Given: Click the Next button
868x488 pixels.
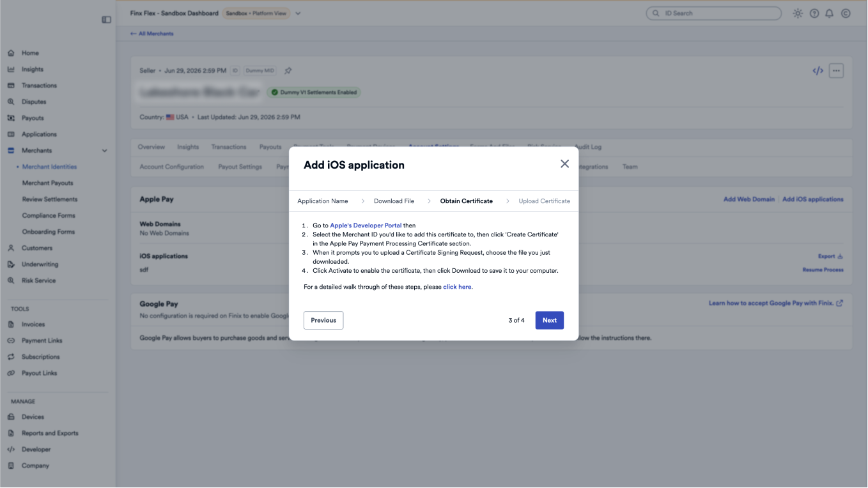Looking at the screenshot, I should coord(550,321).
